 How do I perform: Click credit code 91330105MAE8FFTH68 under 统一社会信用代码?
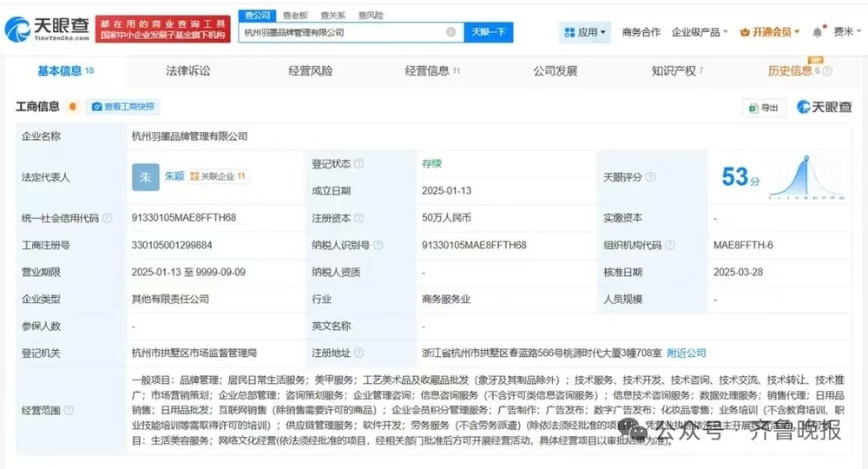[x=184, y=218]
